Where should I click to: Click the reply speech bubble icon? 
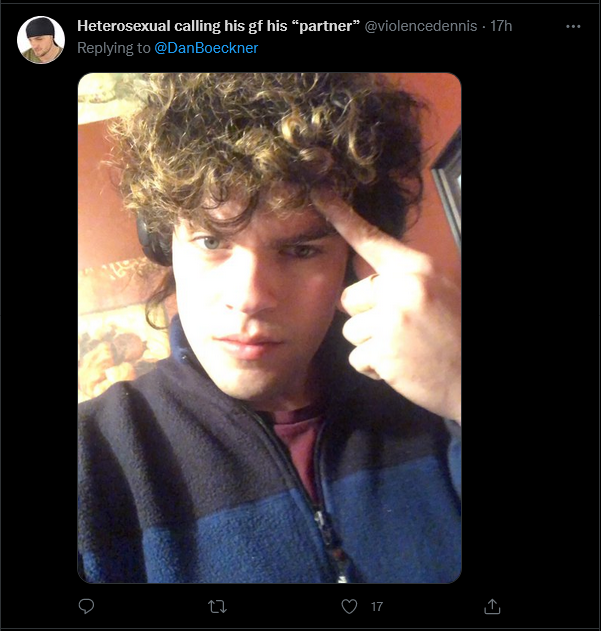(86, 606)
